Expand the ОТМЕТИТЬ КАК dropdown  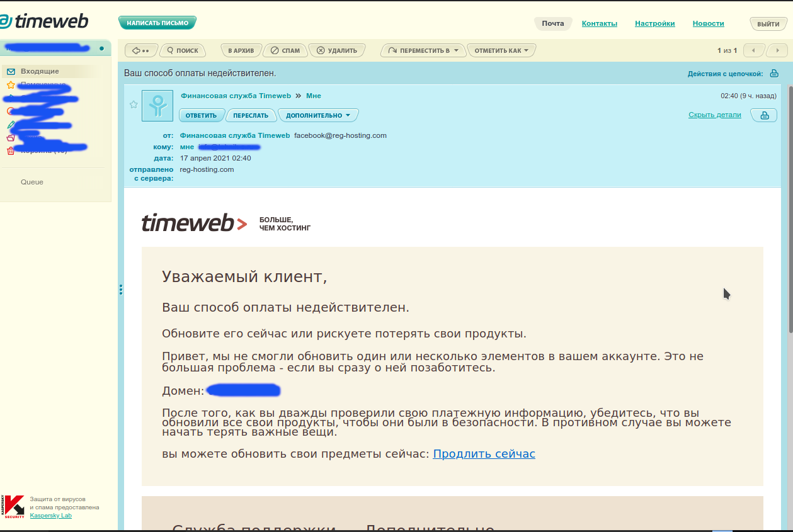[501, 50]
